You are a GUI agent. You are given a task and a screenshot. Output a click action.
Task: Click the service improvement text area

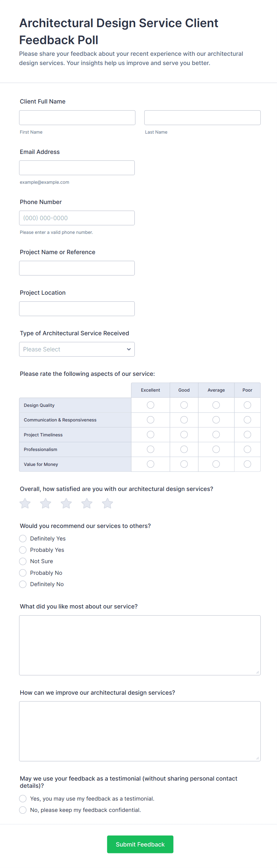coord(140,731)
